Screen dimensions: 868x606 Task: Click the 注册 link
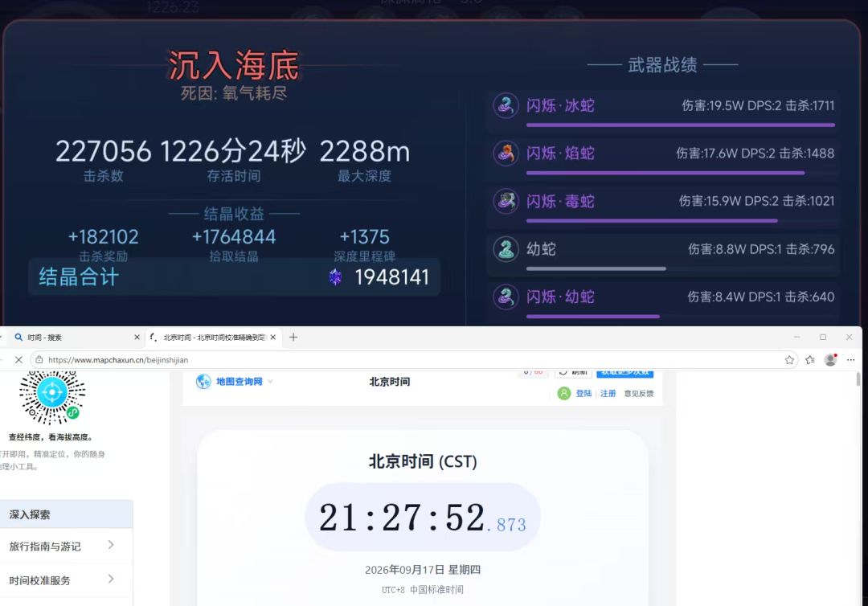coord(608,394)
